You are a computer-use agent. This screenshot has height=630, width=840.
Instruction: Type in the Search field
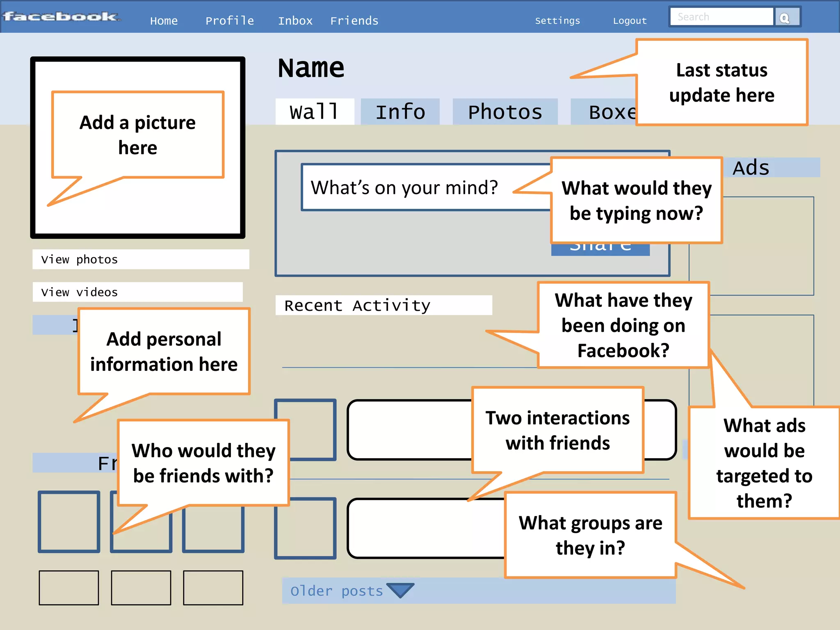[x=722, y=17]
